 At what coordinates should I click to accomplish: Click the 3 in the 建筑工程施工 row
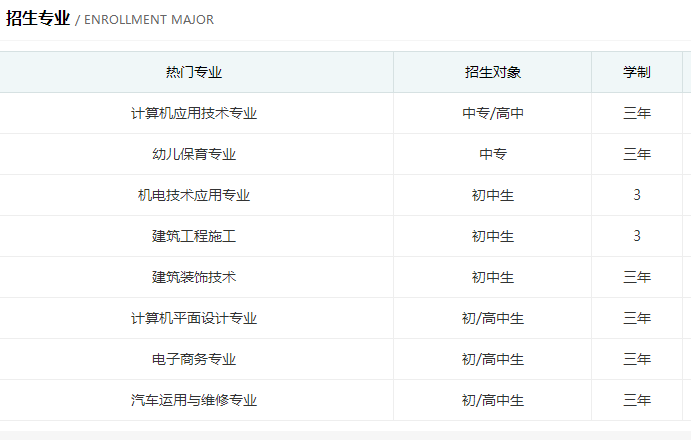[x=637, y=236]
